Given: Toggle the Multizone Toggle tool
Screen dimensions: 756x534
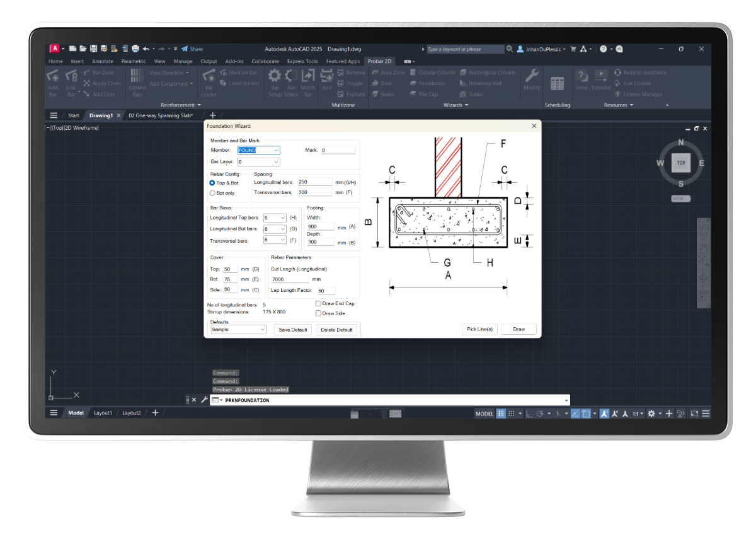Looking at the screenshot, I should tap(350, 83).
